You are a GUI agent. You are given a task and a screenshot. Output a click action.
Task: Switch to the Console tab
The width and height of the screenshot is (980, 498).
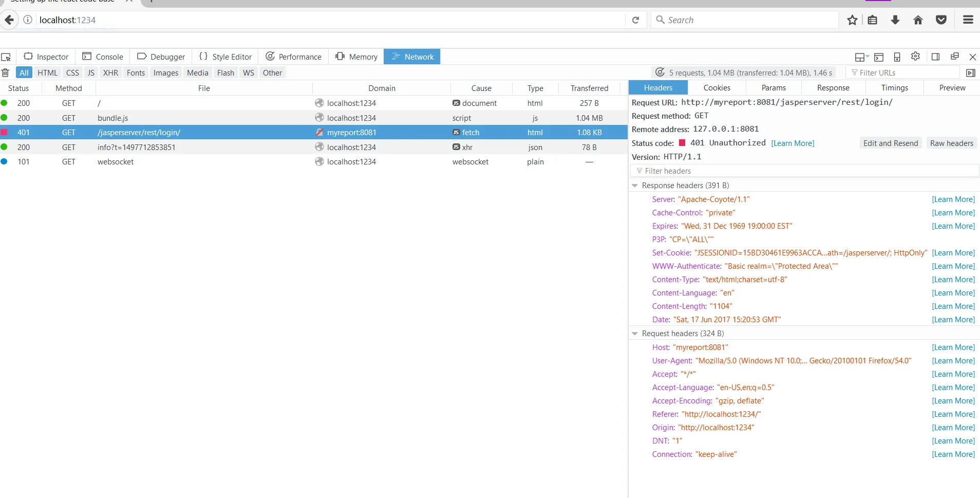[x=103, y=57]
